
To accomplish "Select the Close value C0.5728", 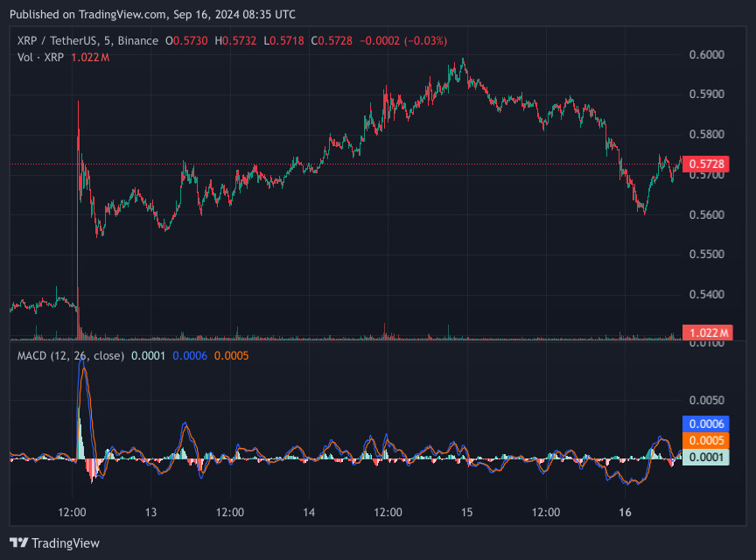I will 332,40.
